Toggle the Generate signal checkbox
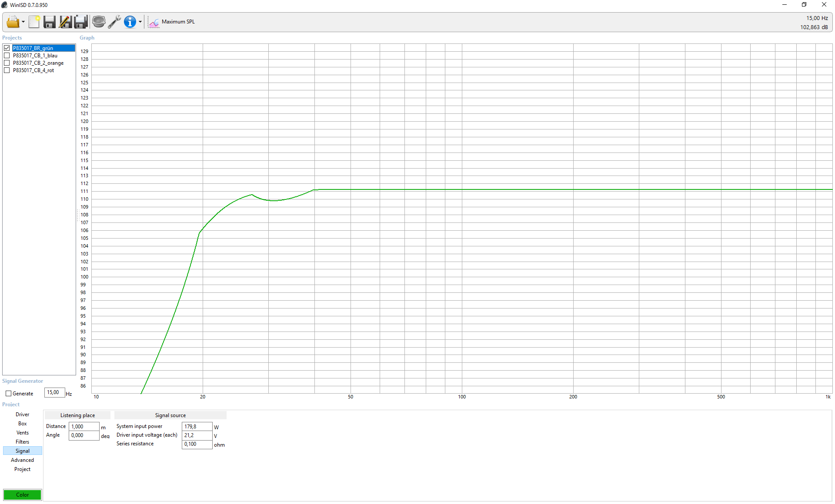Image resolution: width=835 pixels, height=504 pixels. [8, 394]
